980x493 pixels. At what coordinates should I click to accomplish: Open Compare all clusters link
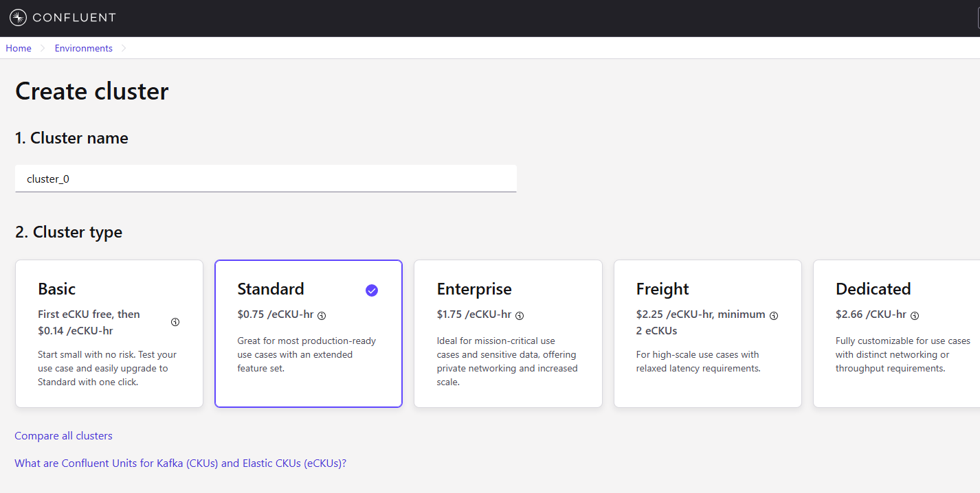(x=63, y=436)
